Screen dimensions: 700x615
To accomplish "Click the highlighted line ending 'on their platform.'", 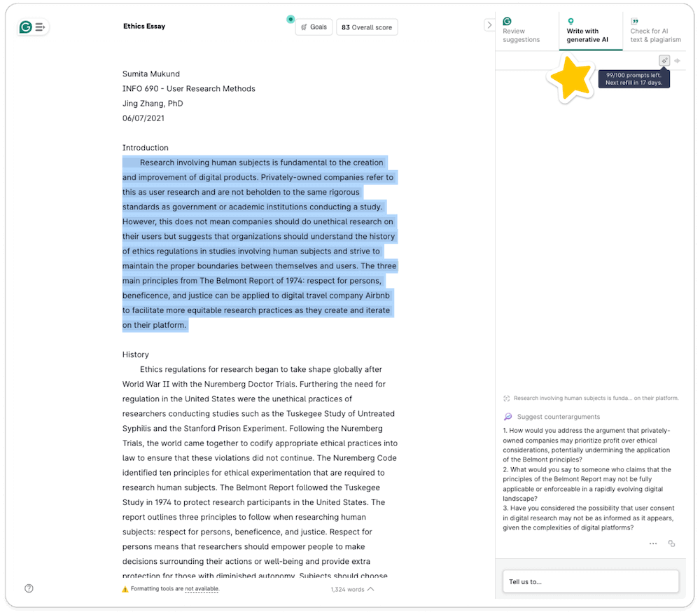I will click(x=155, y=325).
